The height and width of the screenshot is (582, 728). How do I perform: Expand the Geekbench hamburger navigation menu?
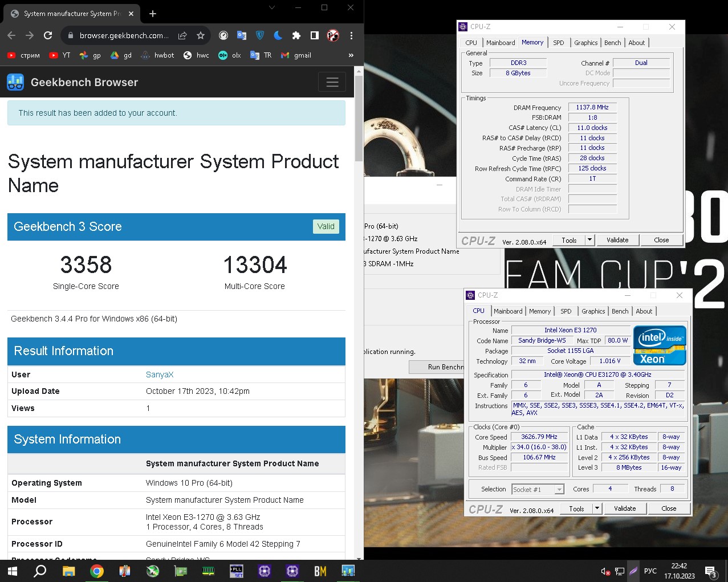[332, 82]
